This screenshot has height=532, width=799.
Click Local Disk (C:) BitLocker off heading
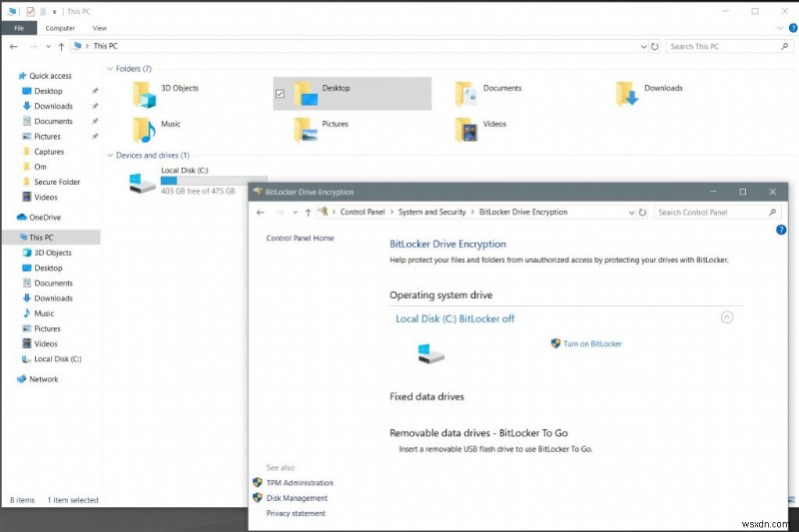click(454, 318)
